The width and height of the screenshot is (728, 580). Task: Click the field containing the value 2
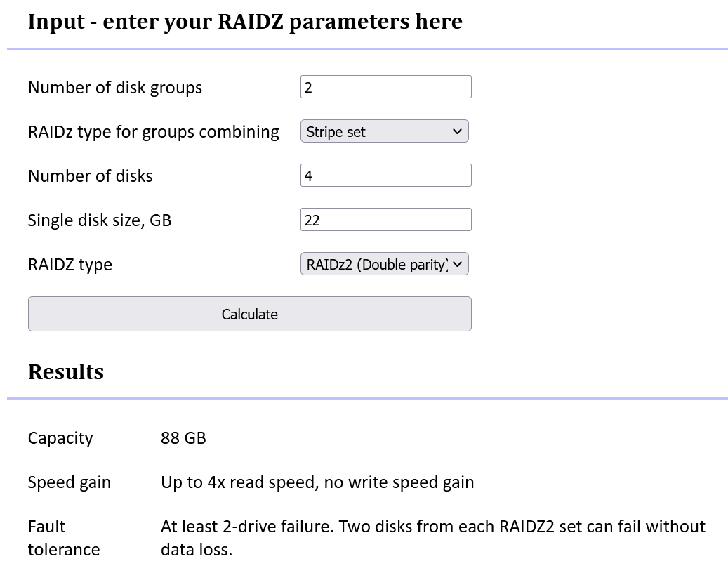pos(385,86)
